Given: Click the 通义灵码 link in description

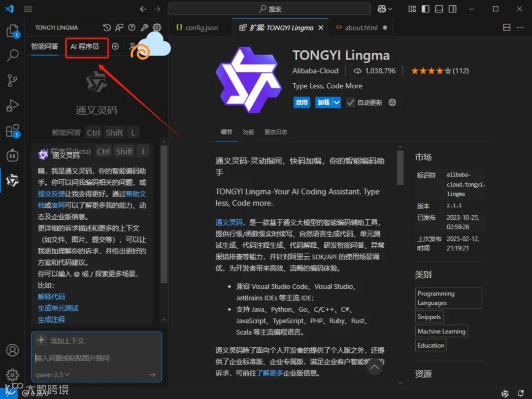Looking at the screenshot, I should pyautogui.click(x=229, y=222).
